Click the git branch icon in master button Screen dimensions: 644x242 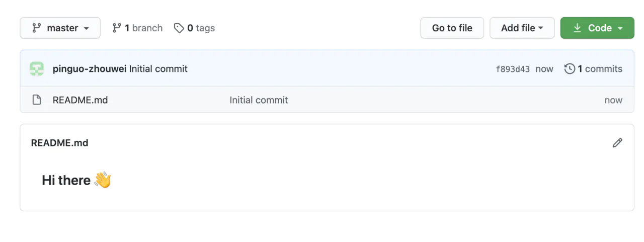click(36, 28)
